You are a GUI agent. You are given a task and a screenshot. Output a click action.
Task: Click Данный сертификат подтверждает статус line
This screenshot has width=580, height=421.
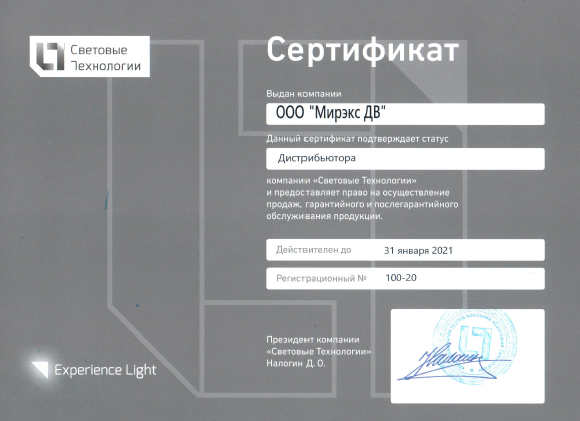pos(357,139)
